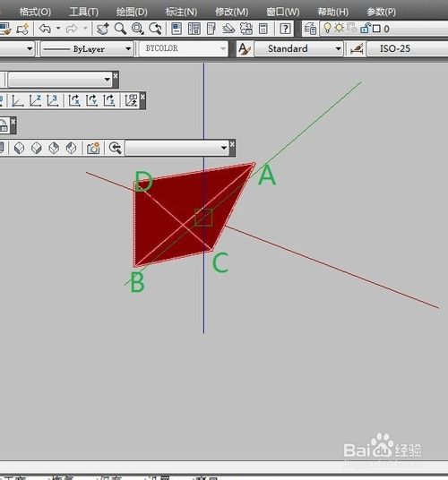Open the 标注(N) menu
The width and height of the screenshot is (448, 480).
[x=181, y=12]
